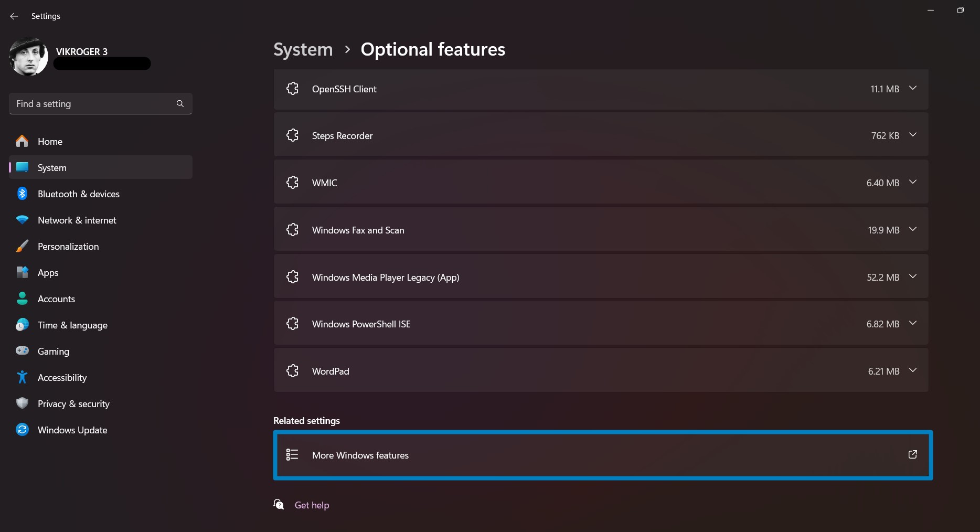Click the Time & language globe icon
980x532 pixels.
(22, 325)
